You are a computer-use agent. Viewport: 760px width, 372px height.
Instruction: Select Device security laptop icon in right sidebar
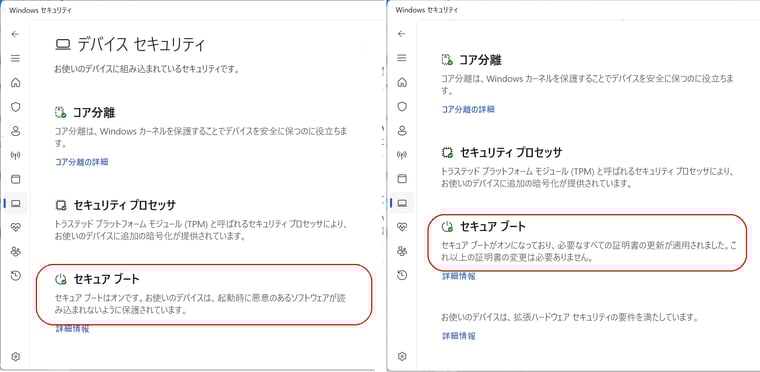[401, 203]
